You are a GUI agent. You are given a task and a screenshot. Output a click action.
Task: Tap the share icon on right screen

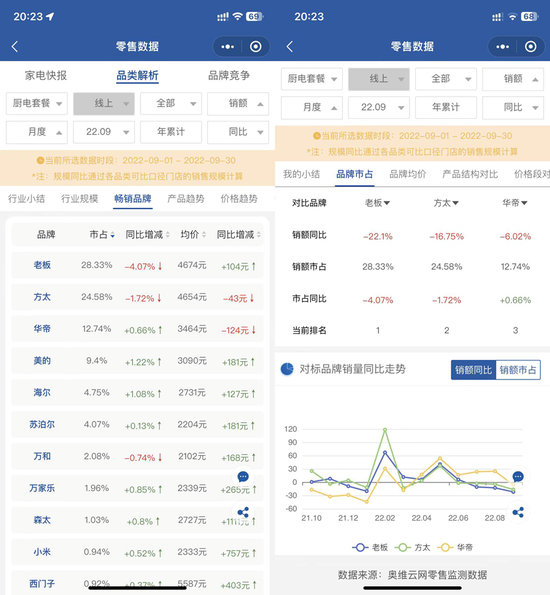[518, 512]
